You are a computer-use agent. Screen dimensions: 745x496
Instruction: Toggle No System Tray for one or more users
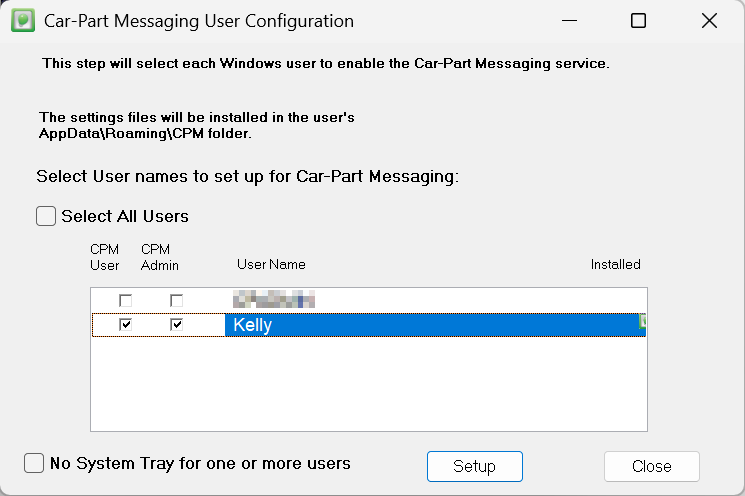tap(34, 463)
